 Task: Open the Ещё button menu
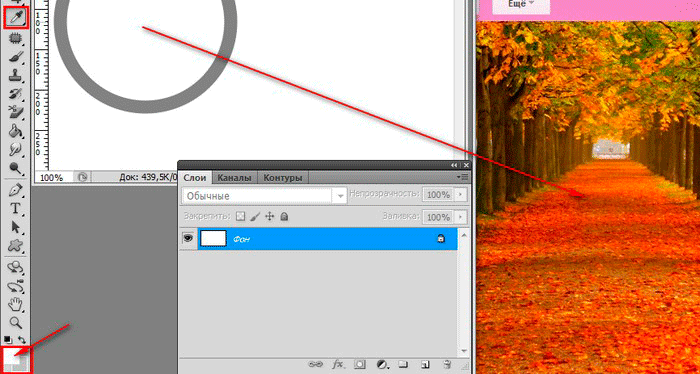tap(521, 4)
